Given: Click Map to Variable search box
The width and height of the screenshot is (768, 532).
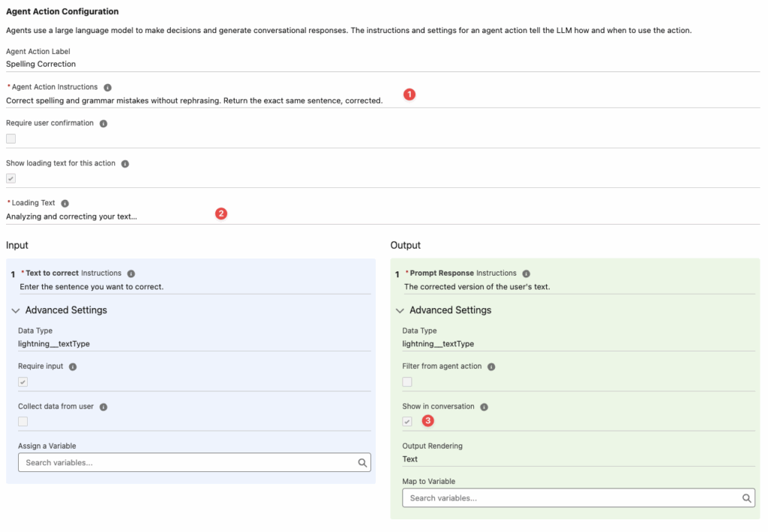Looking at the screenshot, I should click(x=578, y=498).
